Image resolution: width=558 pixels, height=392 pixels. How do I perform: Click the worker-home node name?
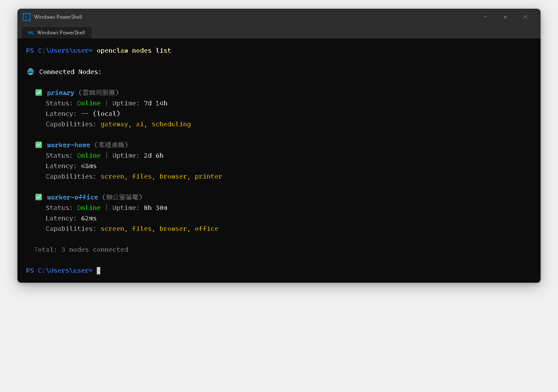[68, 145]
